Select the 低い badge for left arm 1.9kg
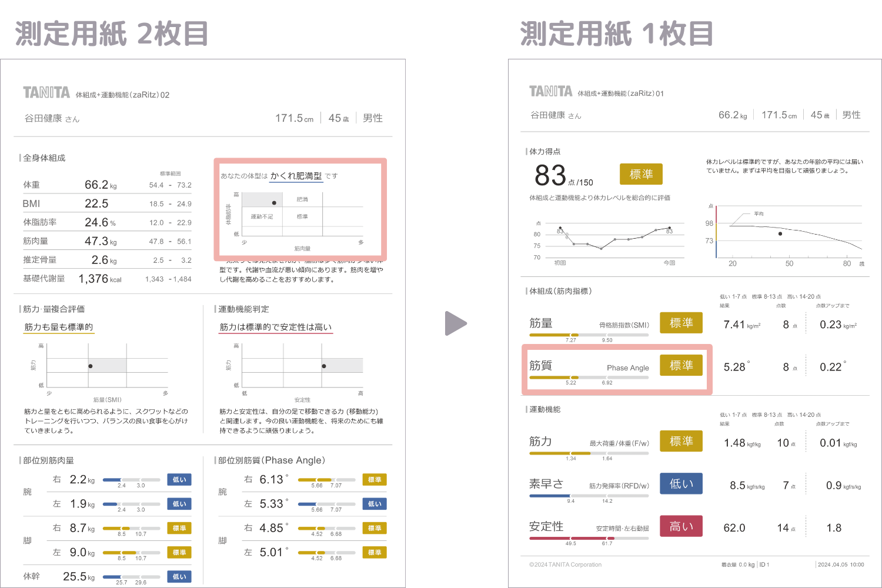Image resolution: width=882 pixels, height=588 pixels. pyautogui.click(x=179, y=504)
